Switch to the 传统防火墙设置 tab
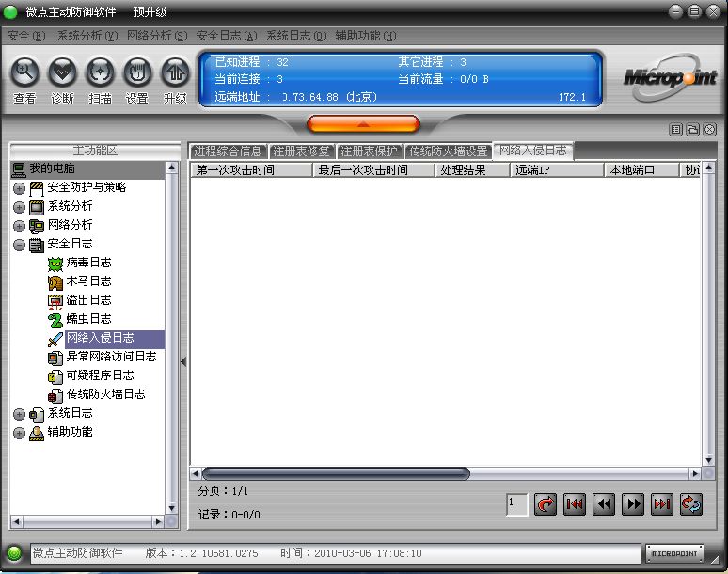 click(448, 151)
